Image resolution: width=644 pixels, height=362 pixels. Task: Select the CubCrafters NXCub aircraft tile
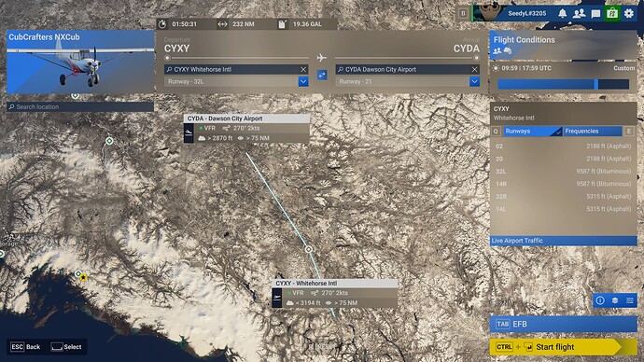[80, 62]
